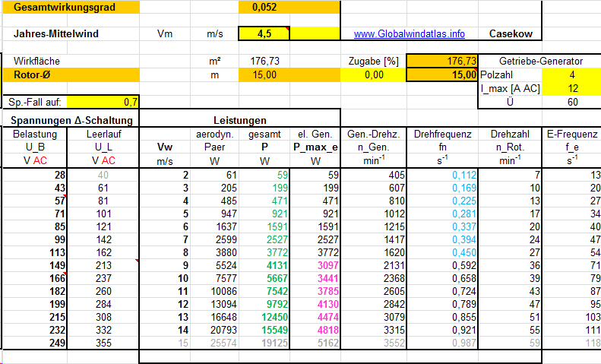Click the E-Frequenz column header
The height and width of the screenshot is (364, 601).
point(573,134)
